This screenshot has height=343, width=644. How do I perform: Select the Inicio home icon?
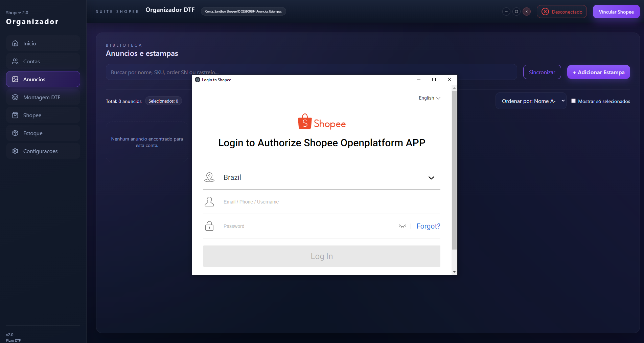[x=15, y=43]
